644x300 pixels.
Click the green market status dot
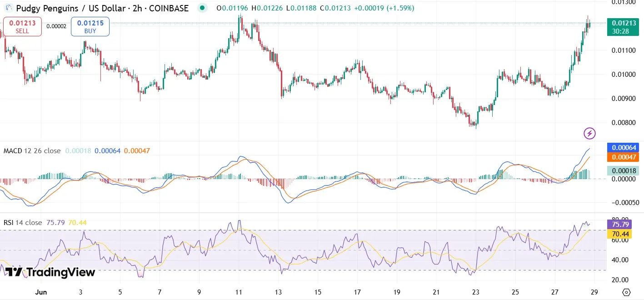(203, 8)
